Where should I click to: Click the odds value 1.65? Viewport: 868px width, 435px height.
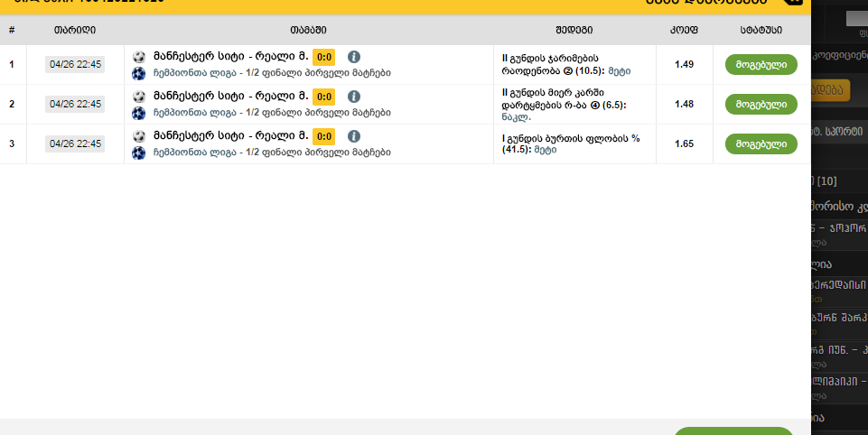[685, 143]
